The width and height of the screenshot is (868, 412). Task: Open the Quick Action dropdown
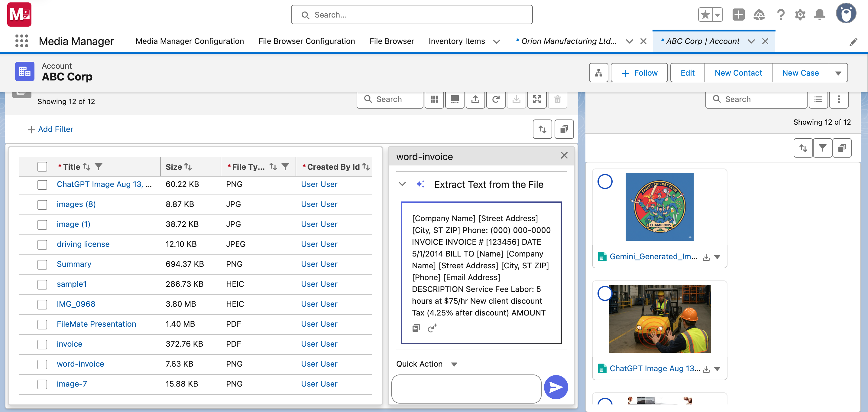click(454, 364)
